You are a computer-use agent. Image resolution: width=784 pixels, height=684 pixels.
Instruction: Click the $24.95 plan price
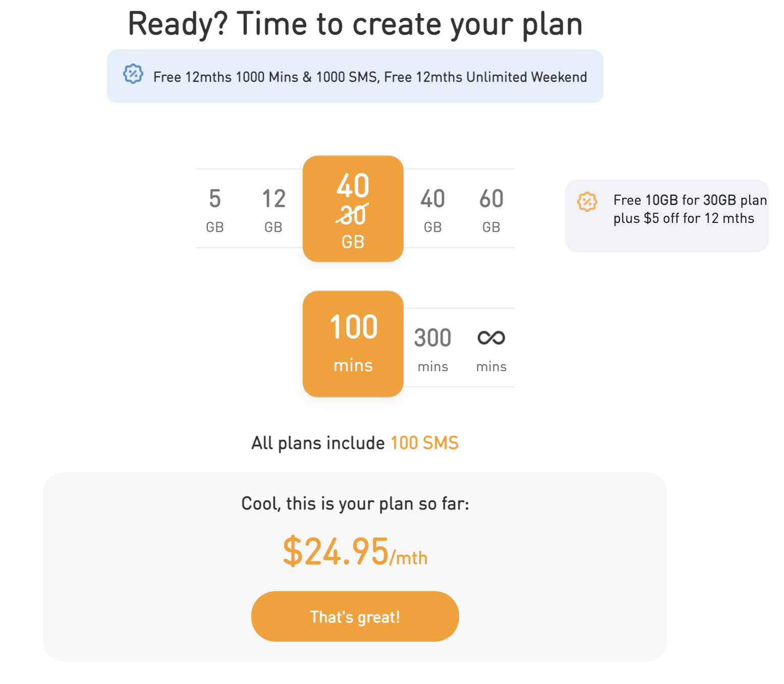click(335, 552)
